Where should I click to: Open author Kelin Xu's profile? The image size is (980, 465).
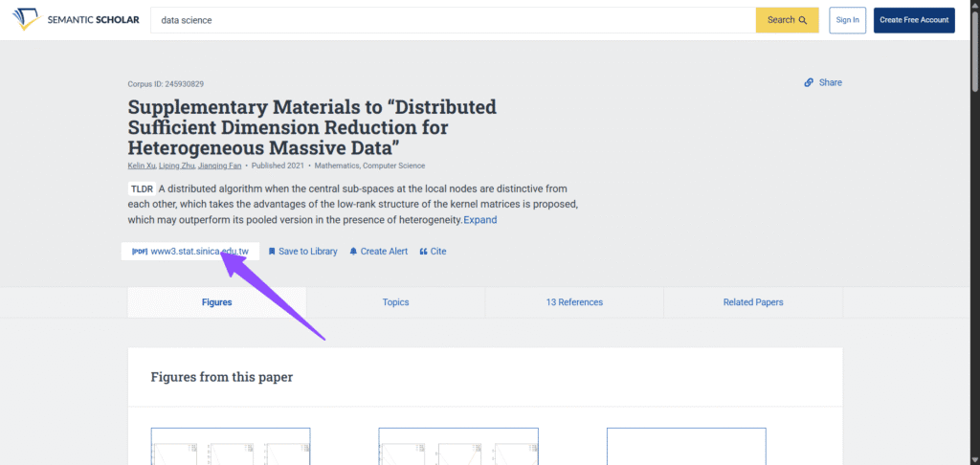pyautogui.click(x=142, y=166)
